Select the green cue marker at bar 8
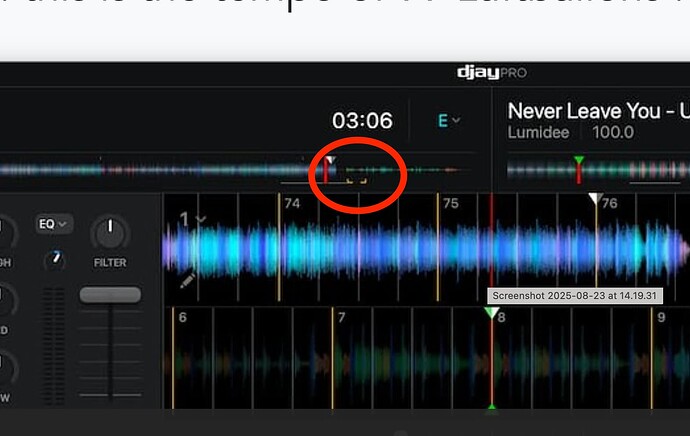This screenshot has height=436, width=690. [x=492, y=313]
